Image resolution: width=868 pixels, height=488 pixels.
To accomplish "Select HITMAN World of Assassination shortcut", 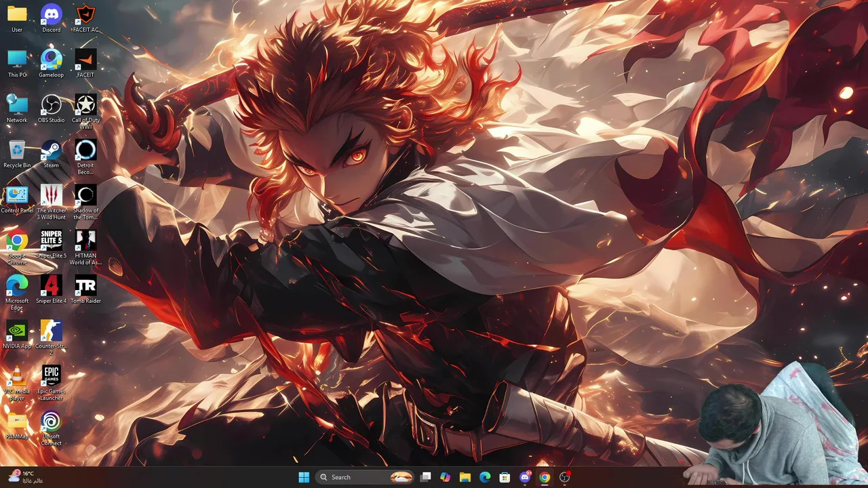I will (85, 248).
